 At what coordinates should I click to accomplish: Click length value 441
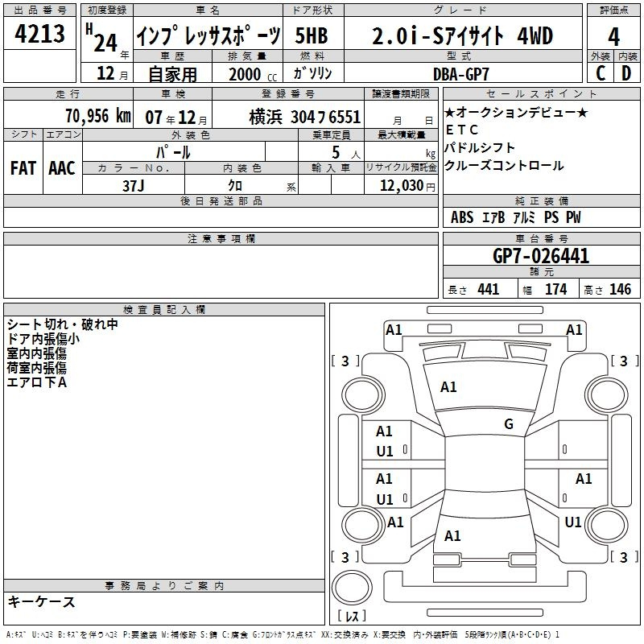coord(488,289)
